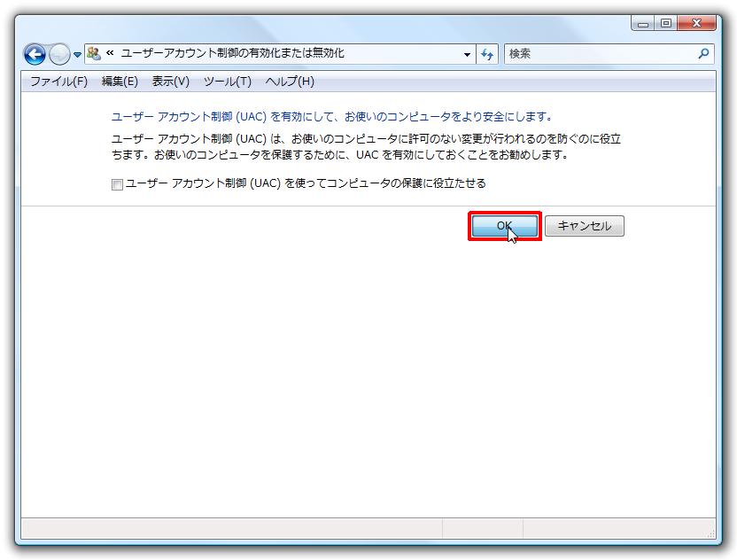Click the address bar breadcrumb ユーザーアカウント制御の有効化または無効化
Screen dimensions: 737x560
(232, 53)
